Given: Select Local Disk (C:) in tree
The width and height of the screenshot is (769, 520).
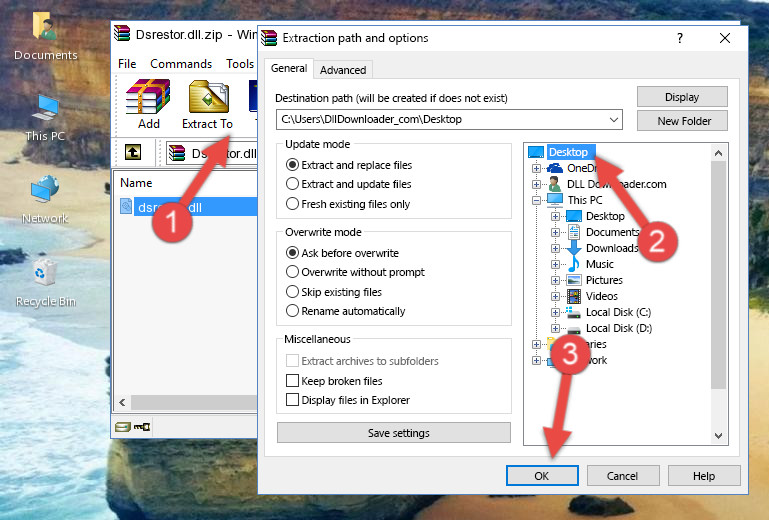Looking at the screenshot, I should [618, 312].
